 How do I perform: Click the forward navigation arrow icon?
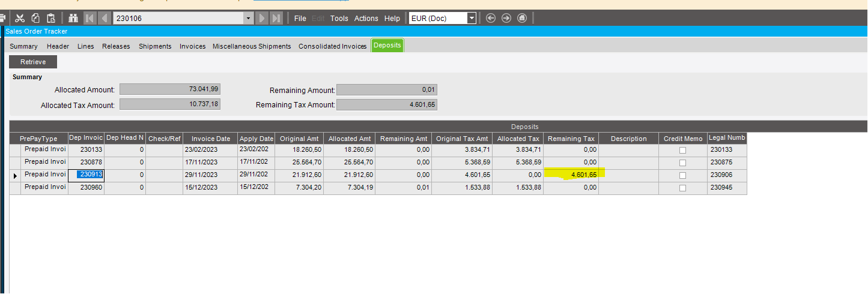click(x=506, y=18)
